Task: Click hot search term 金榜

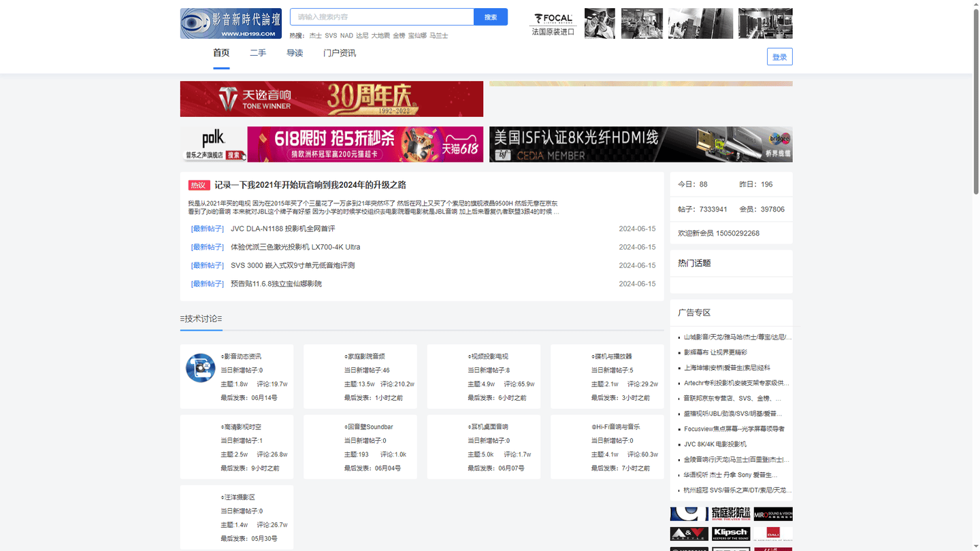Action: (x=399, y=35)
